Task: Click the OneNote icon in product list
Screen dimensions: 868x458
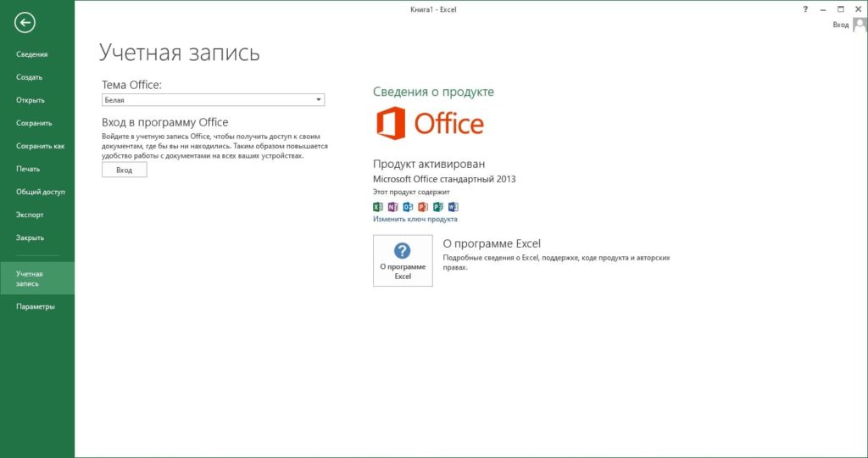Action: point(392,207)
